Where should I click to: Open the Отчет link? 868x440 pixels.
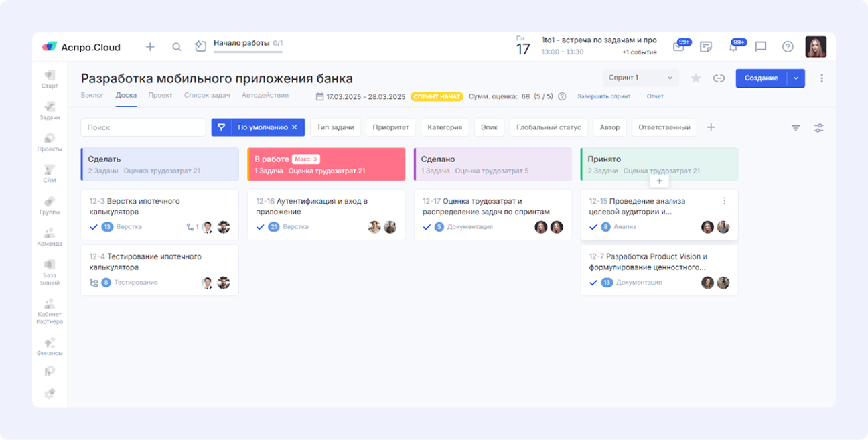click(x=655, y=96)
